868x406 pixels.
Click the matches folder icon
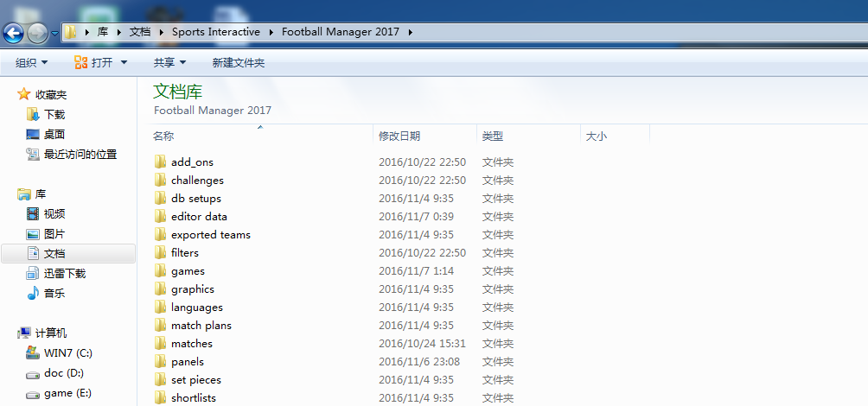click(x=161, y=343)
